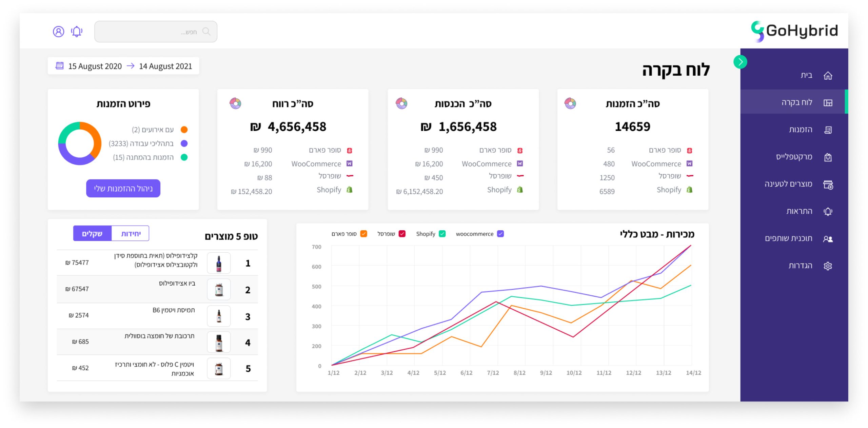
Task: Click the alerts bell icon in sidebar
Action: coord(828,211)
